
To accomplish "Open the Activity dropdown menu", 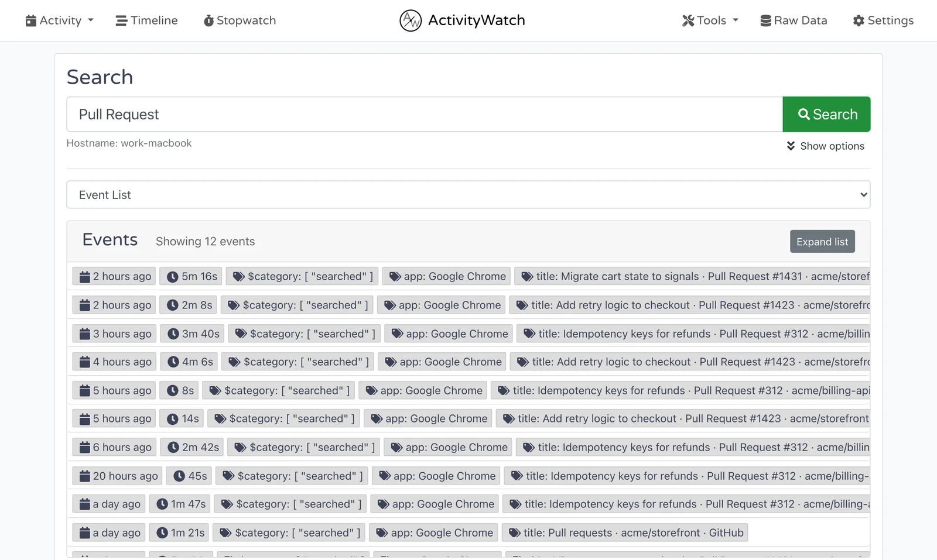I will [59, 20].
